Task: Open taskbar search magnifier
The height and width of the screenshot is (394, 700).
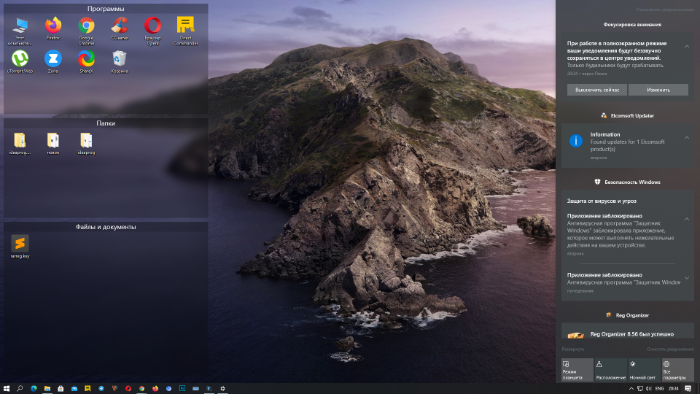Action: pyautogui.click(x=20, y=389)
